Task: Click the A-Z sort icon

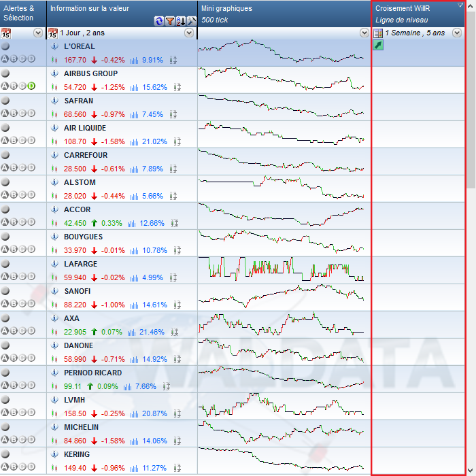Action: pyautogui.click(x=181, y=21)
